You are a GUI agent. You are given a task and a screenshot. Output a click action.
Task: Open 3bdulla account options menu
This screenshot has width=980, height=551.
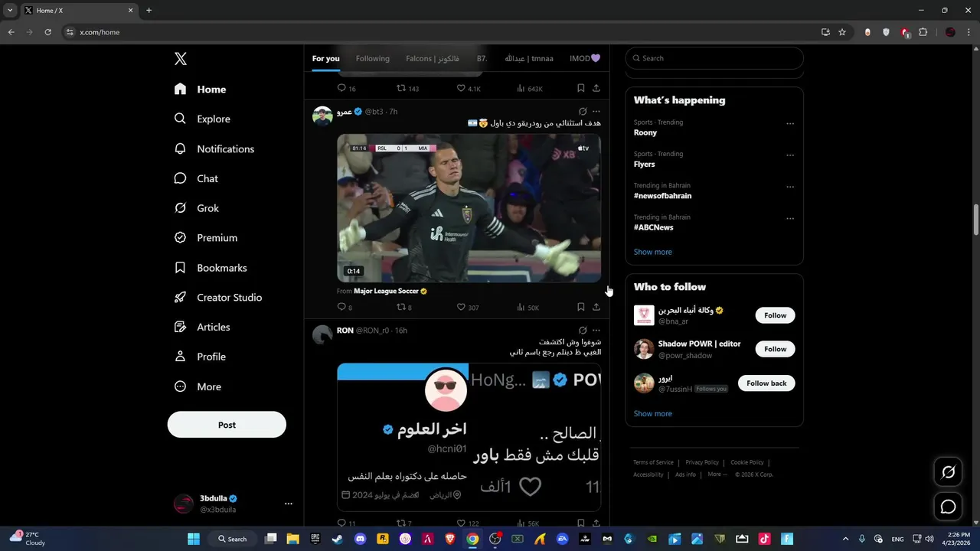click(x=289, y=504)
